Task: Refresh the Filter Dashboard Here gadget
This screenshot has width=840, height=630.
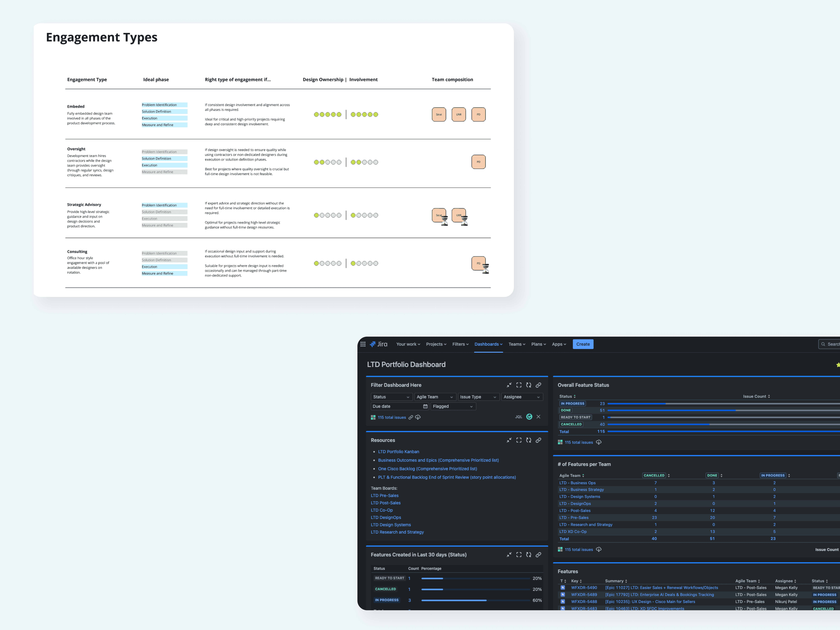Action: coord(529,385)
